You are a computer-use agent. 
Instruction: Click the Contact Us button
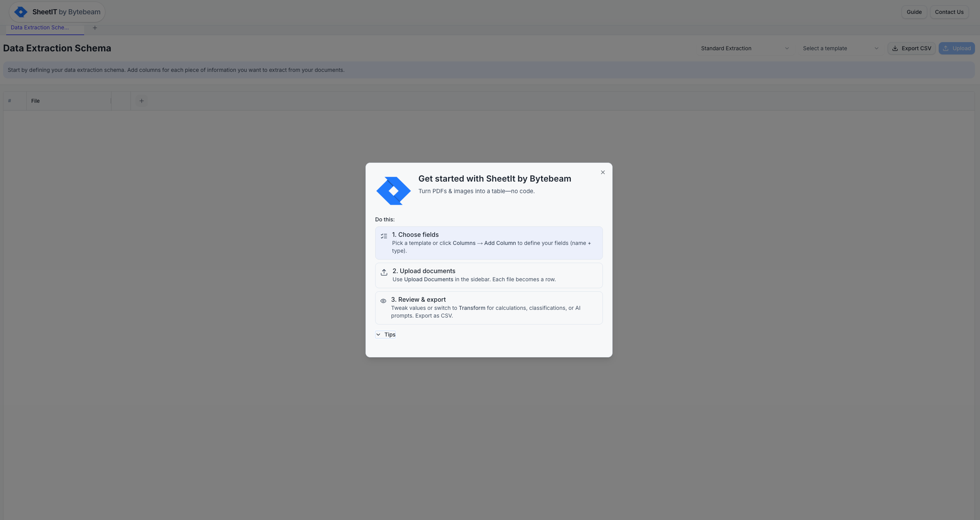click(949, 12)
